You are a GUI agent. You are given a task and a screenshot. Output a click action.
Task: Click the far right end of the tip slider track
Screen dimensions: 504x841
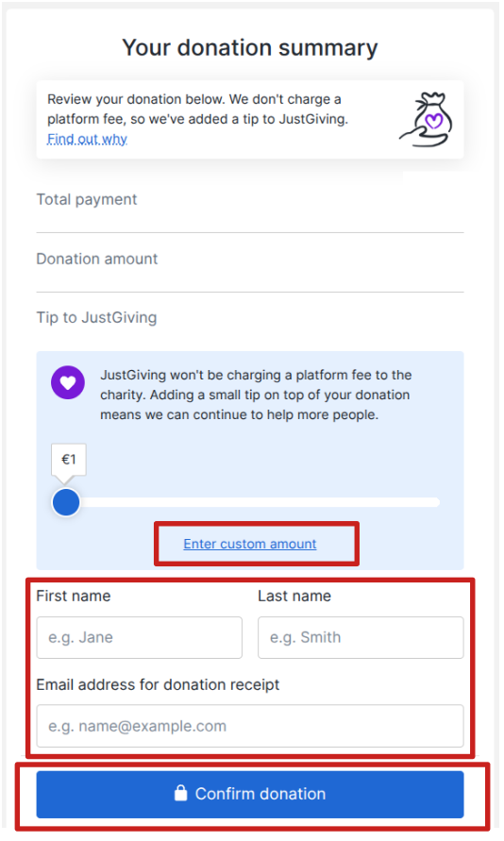(436, 502)
